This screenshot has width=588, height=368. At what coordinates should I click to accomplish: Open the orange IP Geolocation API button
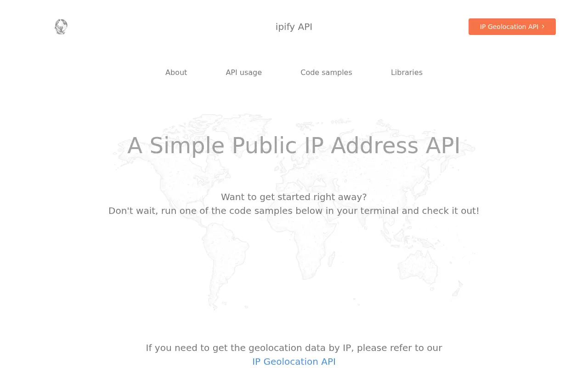(x=512, y=27)
